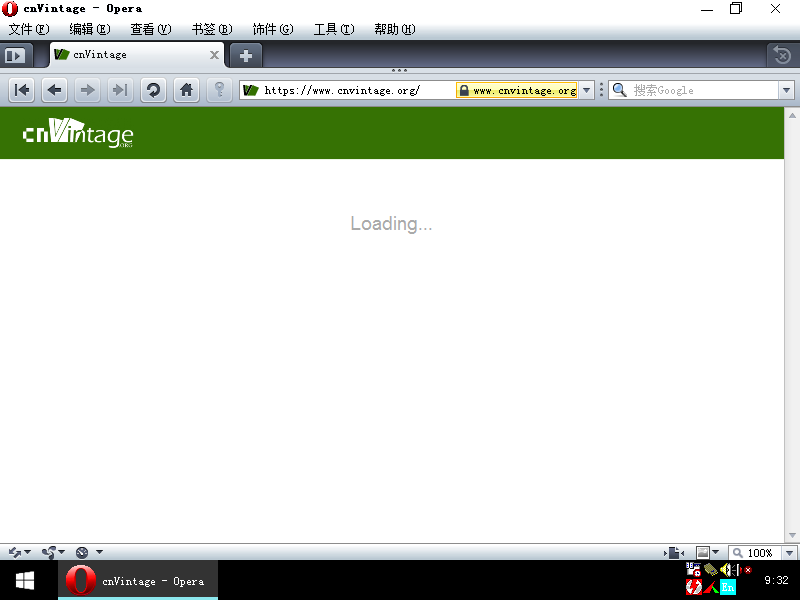Open the 编辑 menu
The width and height of the screenshot is (800, 600).
click(x=90, y=29)
